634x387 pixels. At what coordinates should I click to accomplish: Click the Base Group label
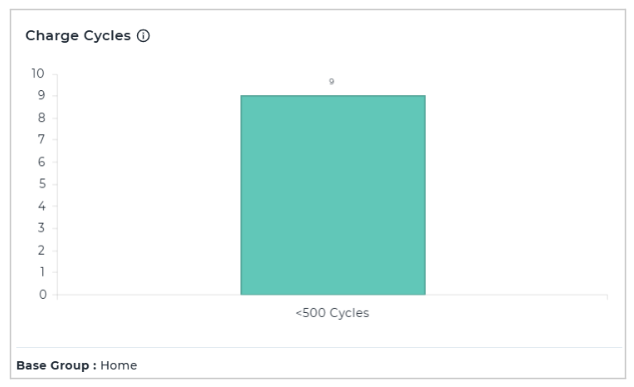(56, 365)
